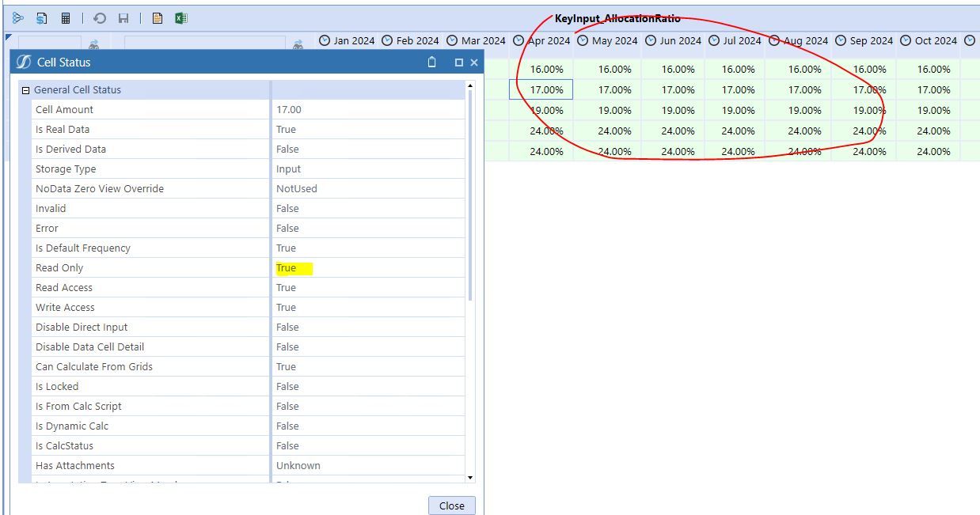The width and height of the screenshot is (980, 515).
Task: Click the scrollbar down arrow in Cell Status
Action: (470, 477)
